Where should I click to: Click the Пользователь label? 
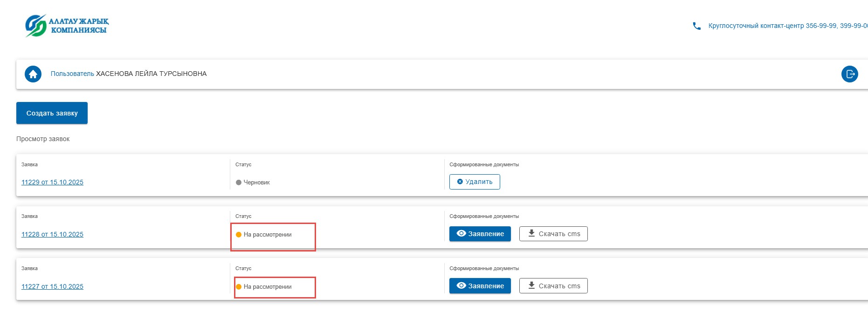coord(72,74)
